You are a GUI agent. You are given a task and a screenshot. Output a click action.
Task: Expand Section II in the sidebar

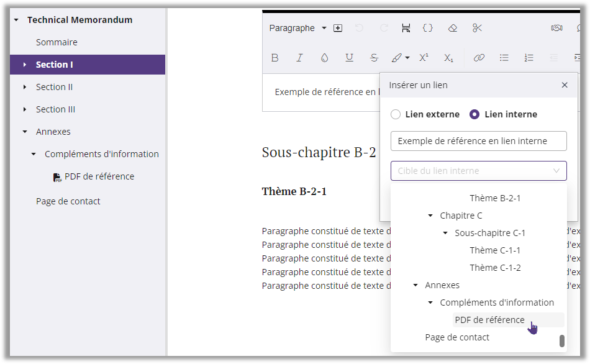pos(25,87)
